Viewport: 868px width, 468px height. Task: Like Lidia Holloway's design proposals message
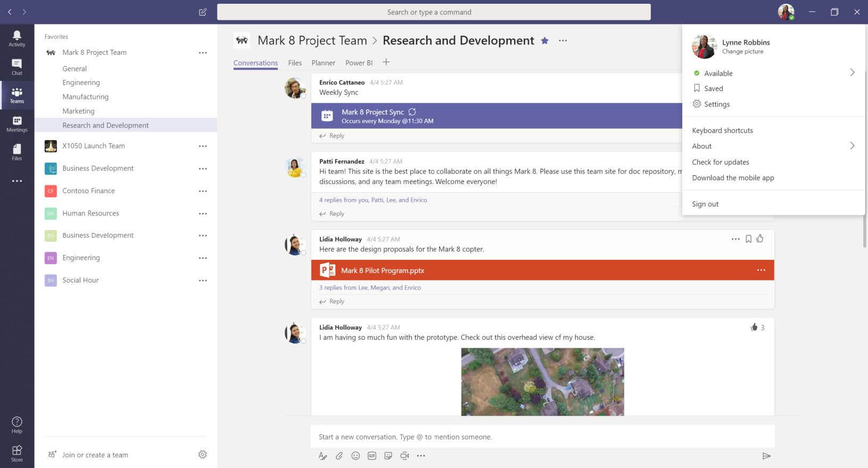click(760, 239)
